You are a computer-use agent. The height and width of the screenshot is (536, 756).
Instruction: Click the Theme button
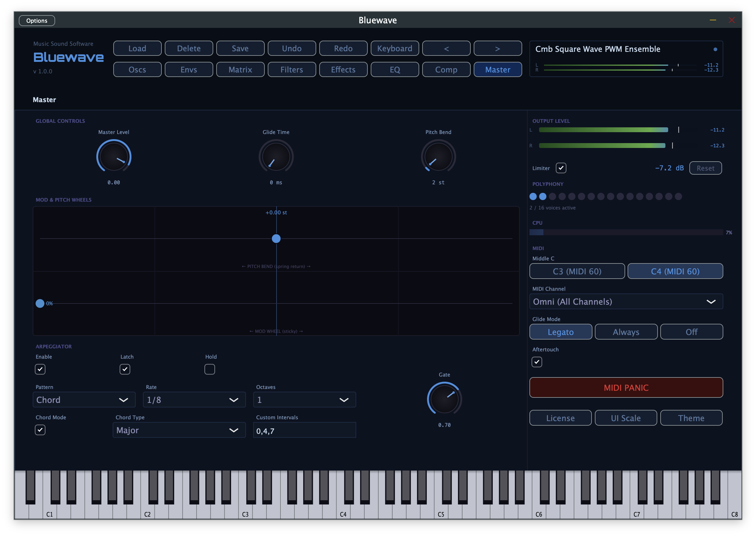691,418
